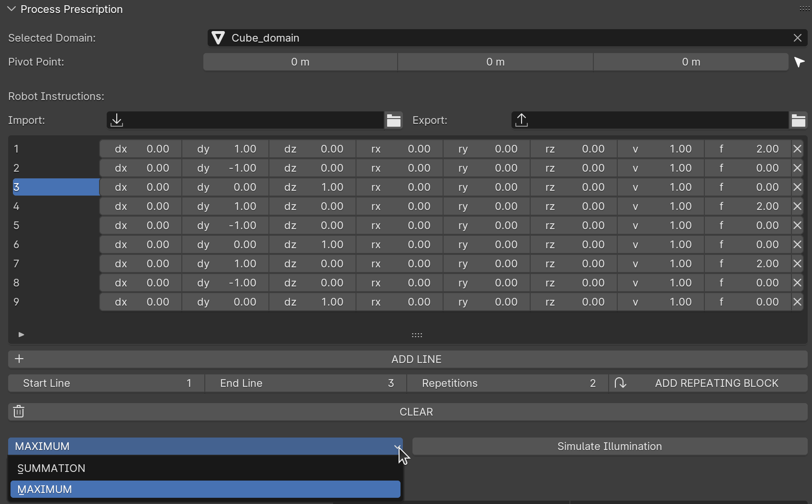Click the Cube_domain mesh icon
The height and width of the screenshot is (504, 812).
coord(218,38)
